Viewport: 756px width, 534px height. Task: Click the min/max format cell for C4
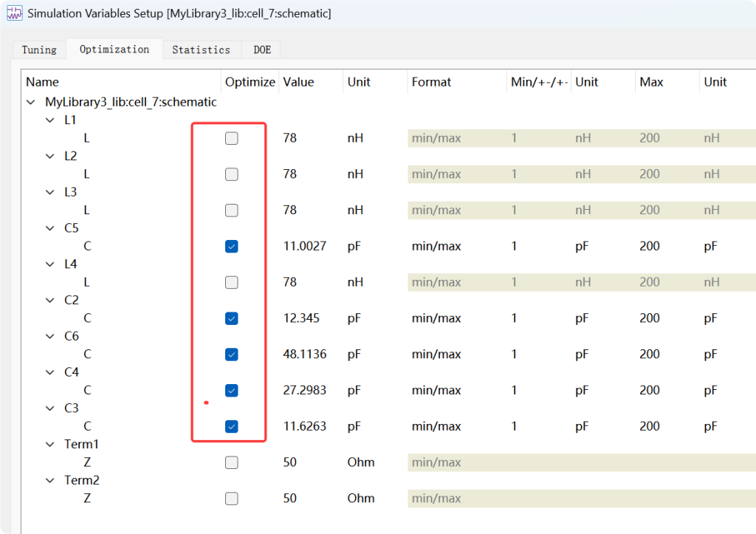click(x=436, y=390)
